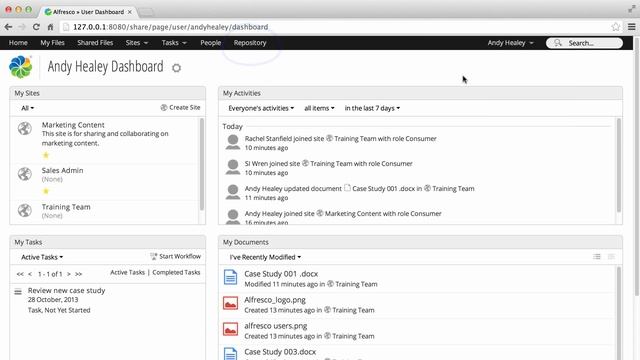640x360 pixels.
Task: Switch My Documents to simple list view
Action: (x=597, y=257)
